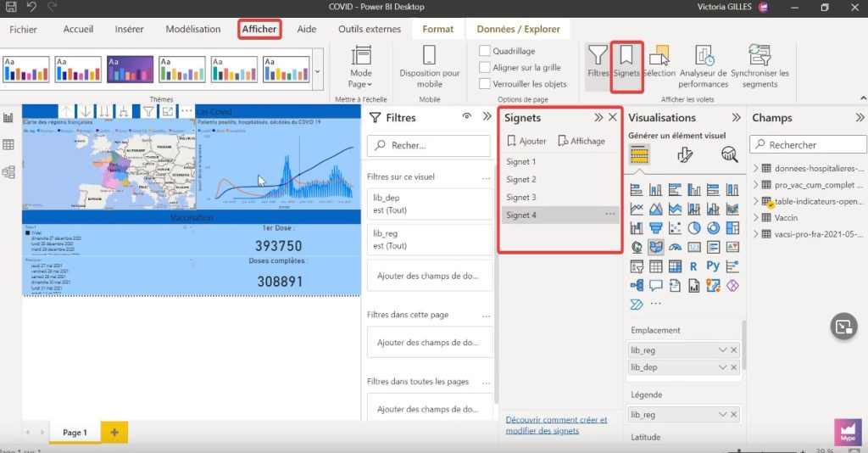This screenshot has width=868, height=453.
Task: Select the Funnel visualization icon
Action: [655, 228]
